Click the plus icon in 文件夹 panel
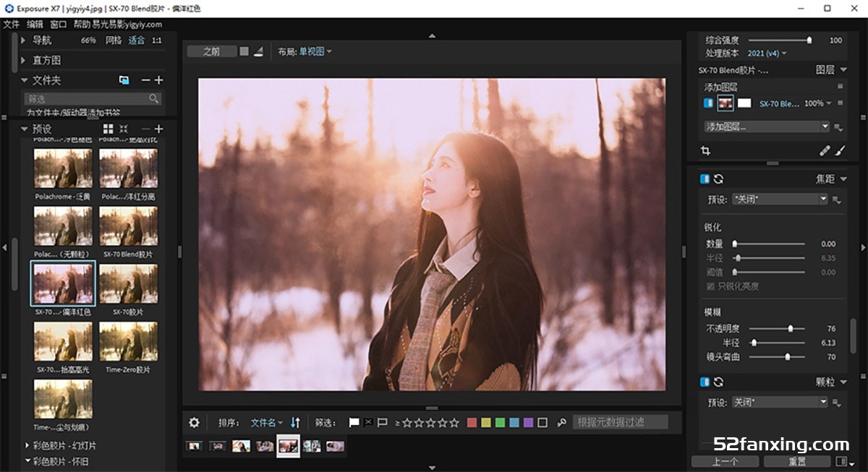Image resolution: width=868 pixels, height=472 pixels. [158, 80]
